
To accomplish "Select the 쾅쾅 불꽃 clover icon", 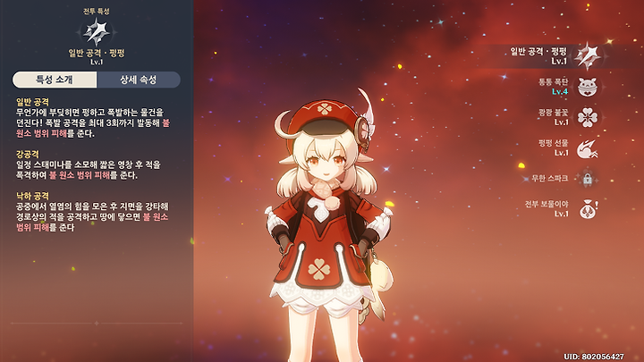I will coord(588,117).
